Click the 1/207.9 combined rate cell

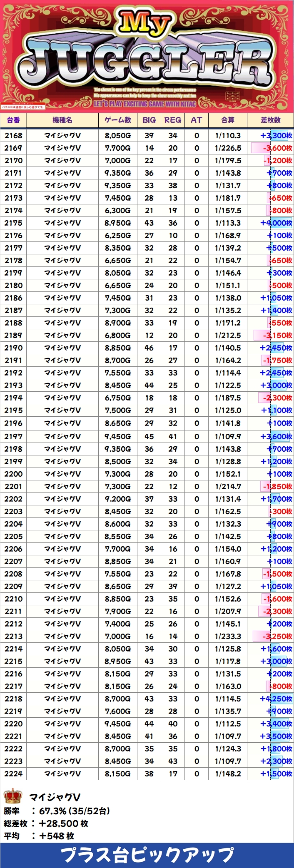coord(228,611)
